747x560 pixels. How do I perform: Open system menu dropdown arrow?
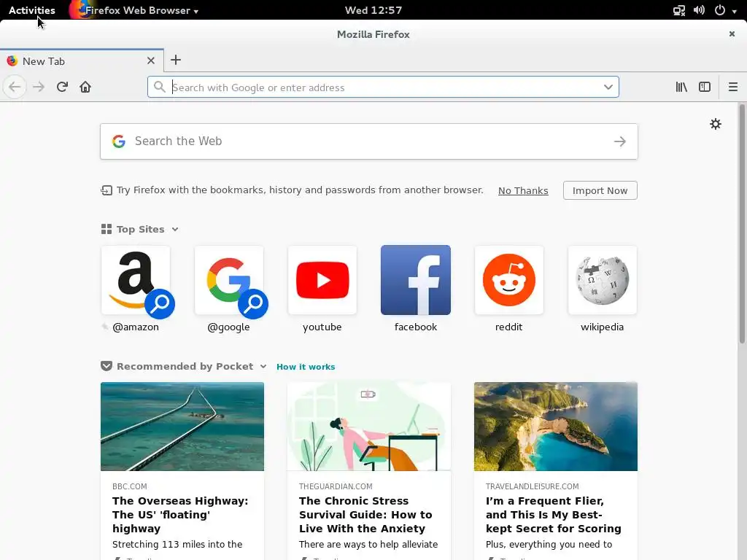(735, 11)
